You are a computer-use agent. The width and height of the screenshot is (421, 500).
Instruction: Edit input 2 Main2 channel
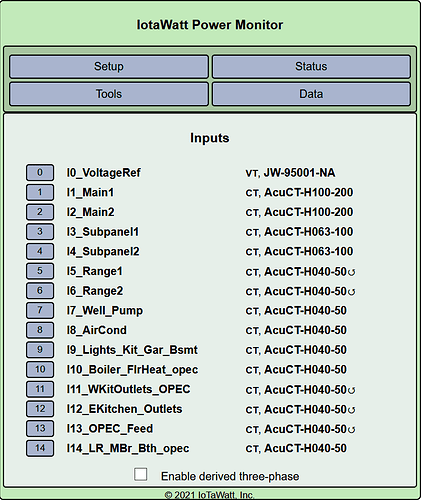point(40,212)
